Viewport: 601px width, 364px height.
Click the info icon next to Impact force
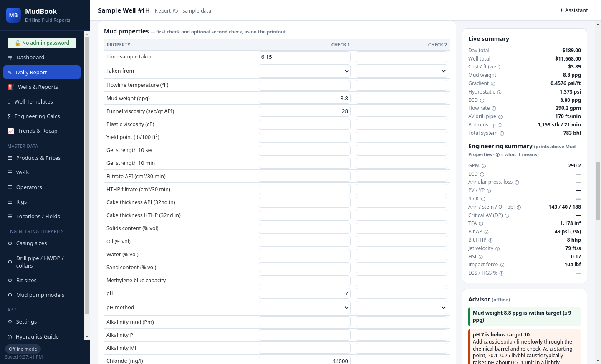[502, 265]
